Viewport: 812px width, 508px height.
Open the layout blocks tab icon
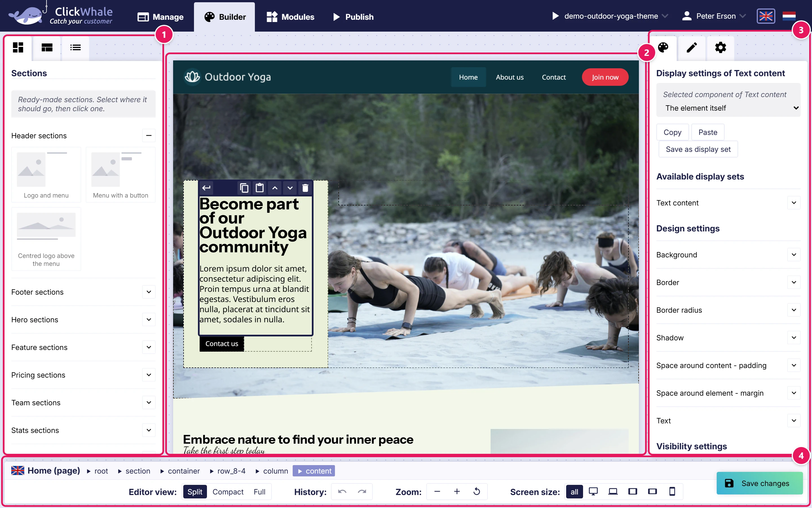(x=47, y=47)
